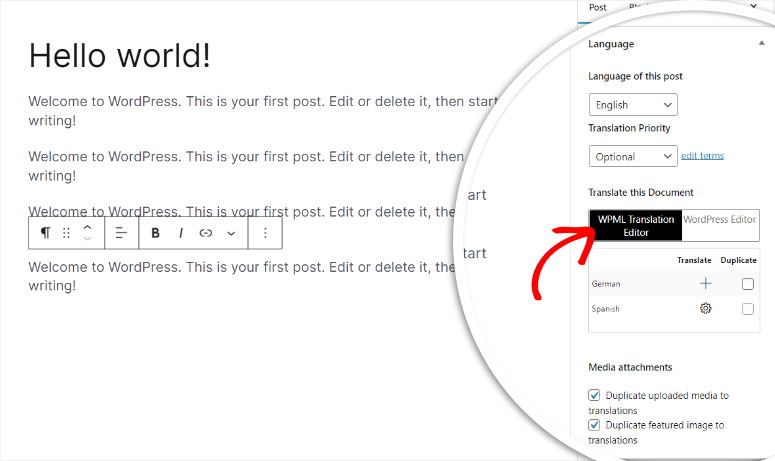Check the Duplicate box for Spanish
This screenshot has width=775, height=461.
pos(748,309)
